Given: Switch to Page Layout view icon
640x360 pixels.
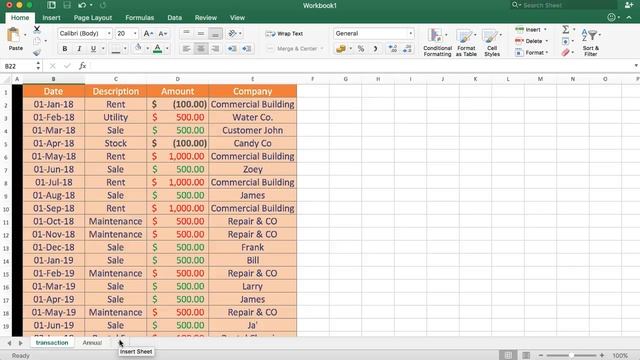Looking at the screenshot, I should pyautogui.click(x=526, y=356).
